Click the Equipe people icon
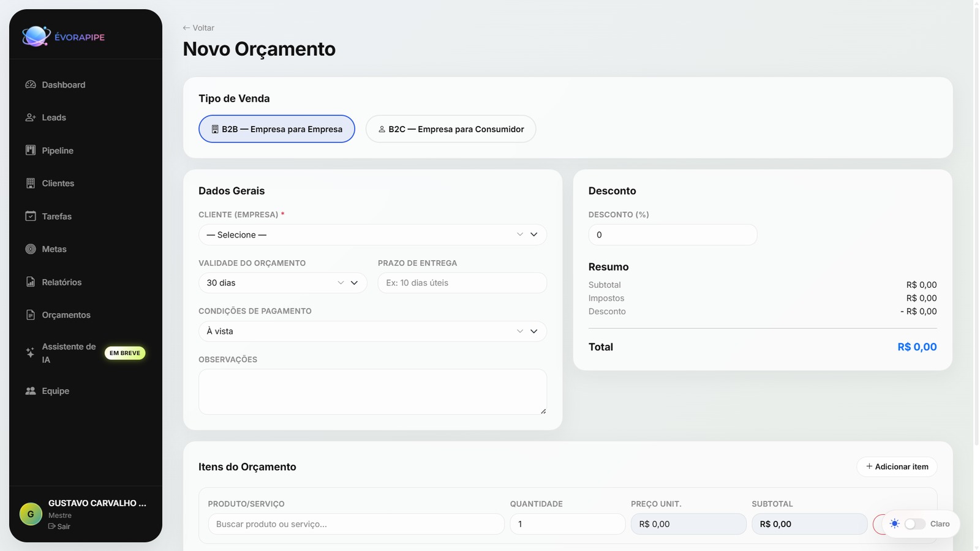The width and height of the screenshot is (980, 551). tap(31, 391)
